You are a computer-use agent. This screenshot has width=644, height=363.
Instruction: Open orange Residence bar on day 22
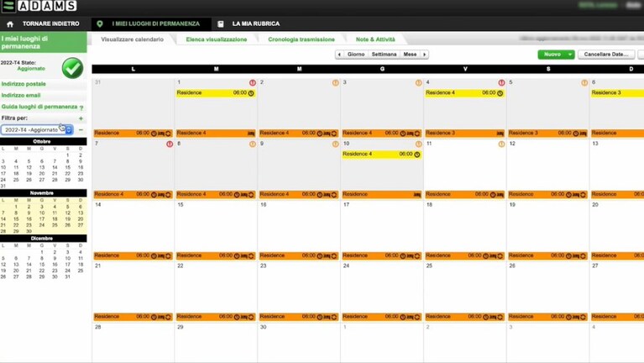pos(216,317)
